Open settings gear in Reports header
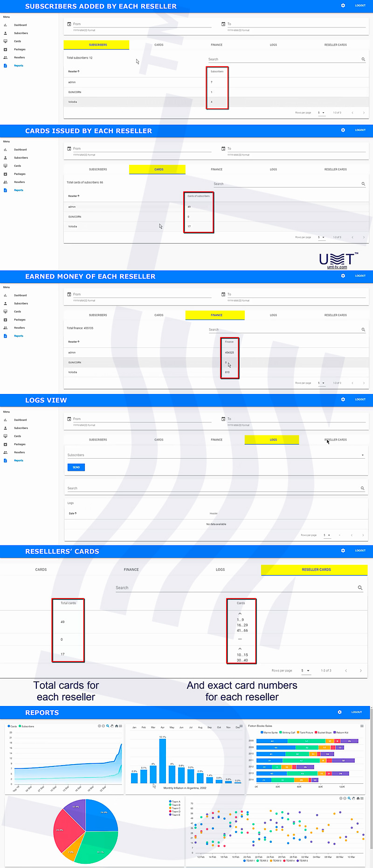Viewport: 373px width, 868px height. coord(339,712)
